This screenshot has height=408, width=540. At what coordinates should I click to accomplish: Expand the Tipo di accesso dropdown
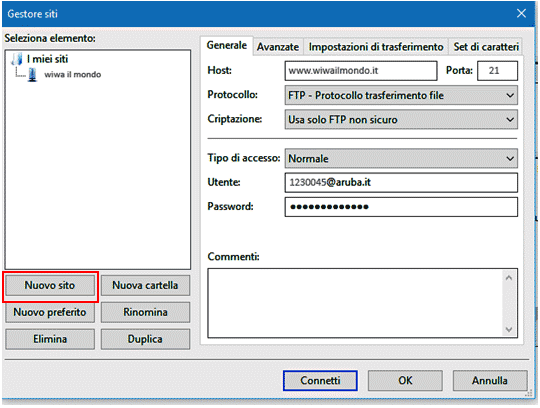pos(401,158)
